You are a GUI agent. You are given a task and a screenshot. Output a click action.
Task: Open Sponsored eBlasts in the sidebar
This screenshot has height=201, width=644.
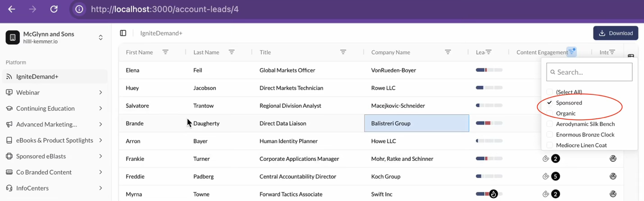[41, 156]
